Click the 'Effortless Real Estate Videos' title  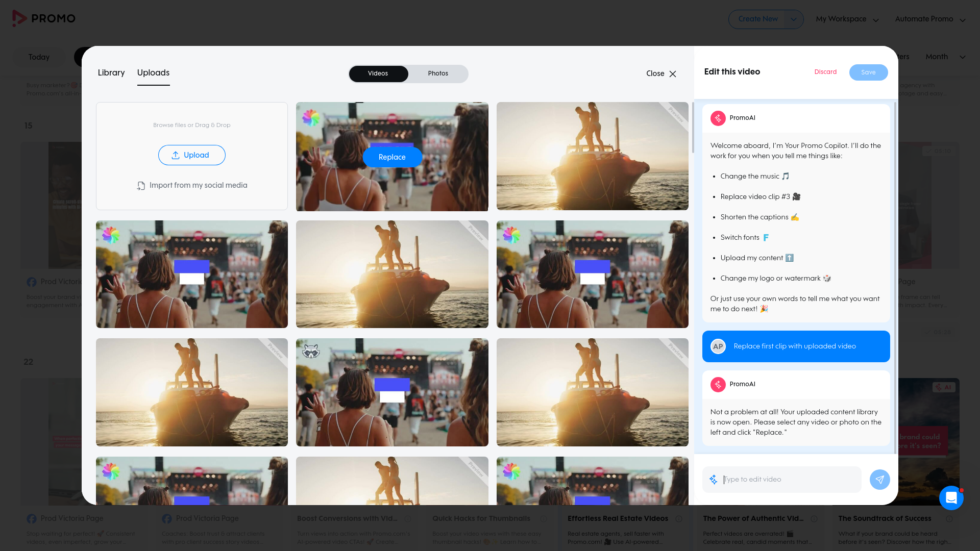(618, 518)
